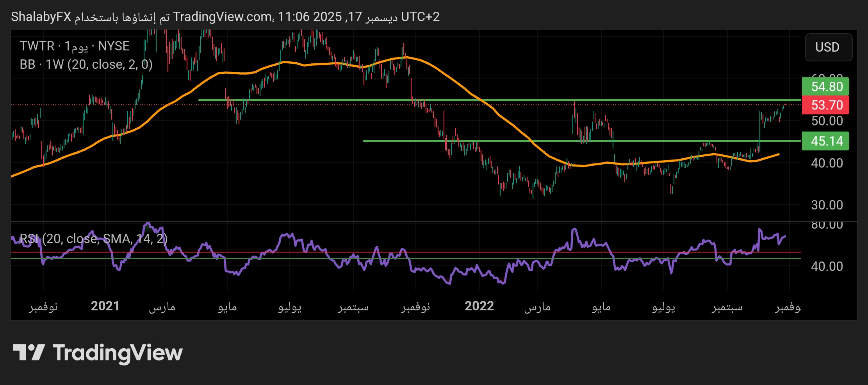Click the 2022 year label on time axis
868x385 pixels.
(x=479, y=306)
